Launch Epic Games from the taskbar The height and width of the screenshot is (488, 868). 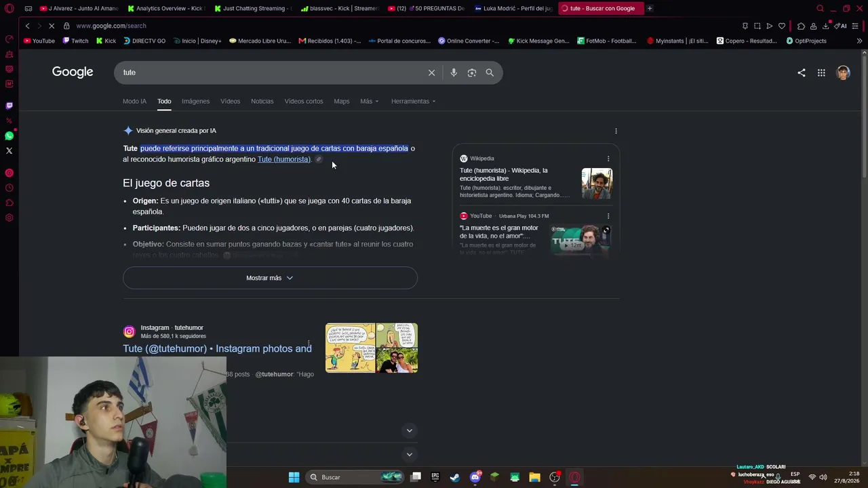pyautogui.click(x=435, y=477)
